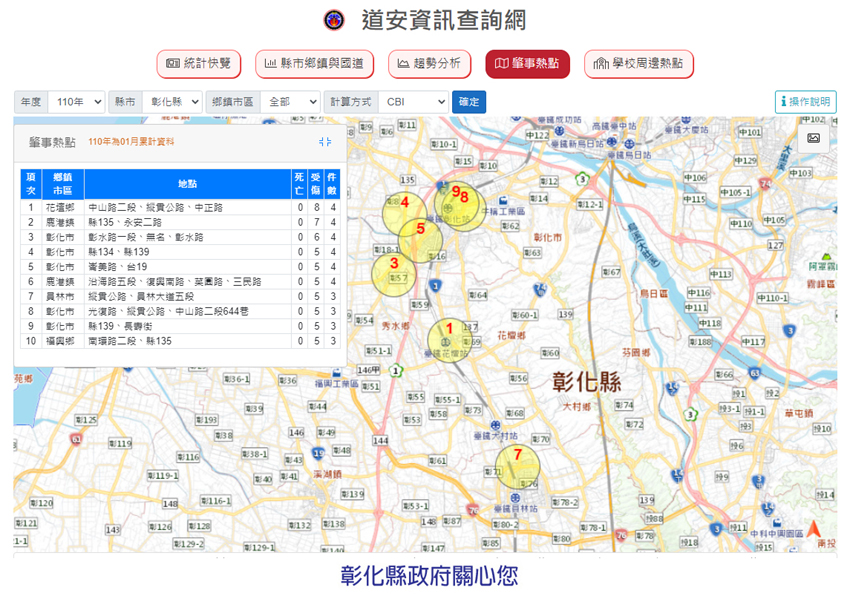850x596 pixels.
Task: Open the 年度 year dropdown showing 110年
Action: (76, 102)
